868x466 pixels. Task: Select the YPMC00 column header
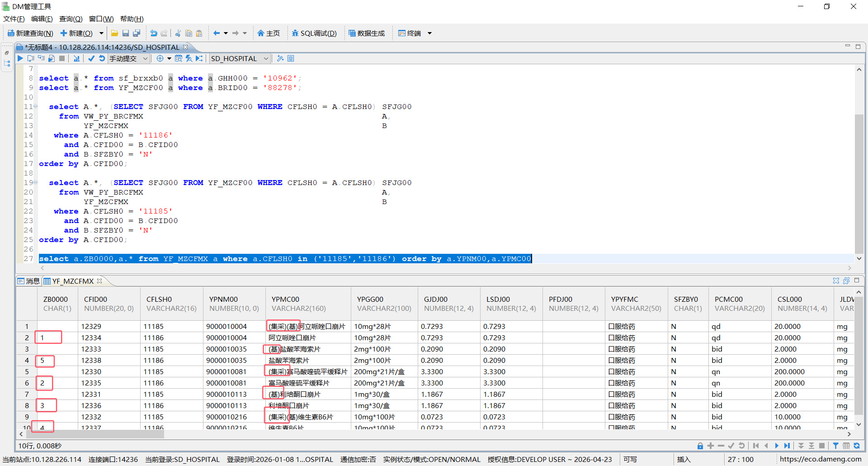coord(285,300)
